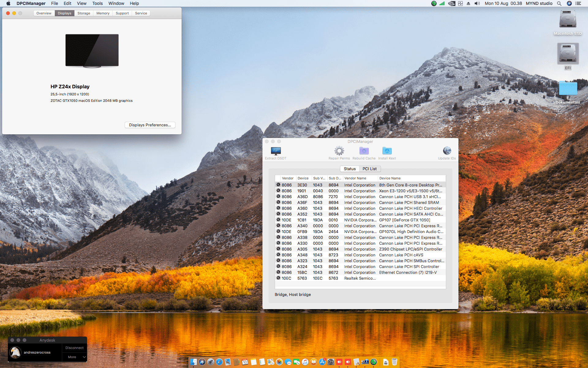Select the "Realtek Semico..." row
This screenshot has height=368, width=588.
coord(360,278)
